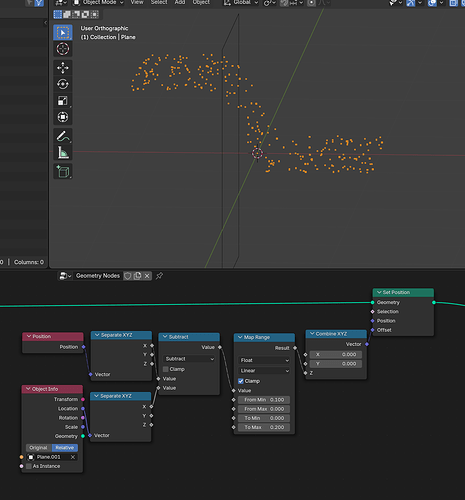Click the Offset socket on Set Position
The width and height of the screenshot is (465, 500).
tap(373, 330)
